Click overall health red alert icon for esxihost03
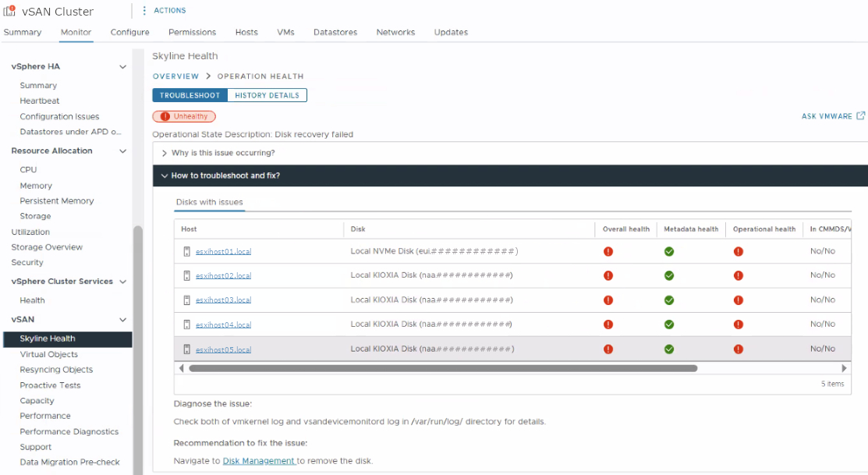868x475 pixels. (608, 300)
